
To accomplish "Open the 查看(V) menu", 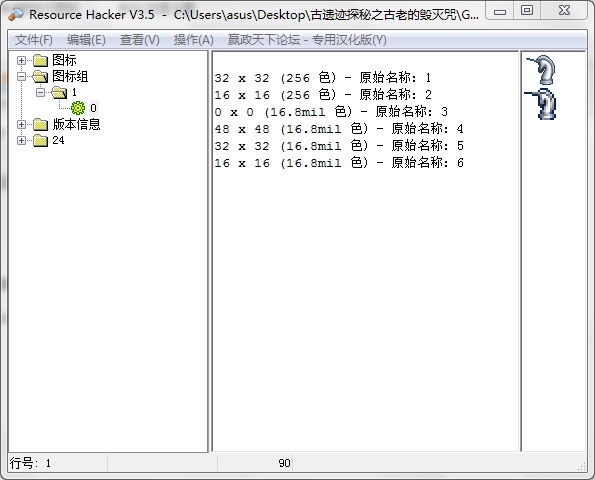I will (x=140, y=40).
